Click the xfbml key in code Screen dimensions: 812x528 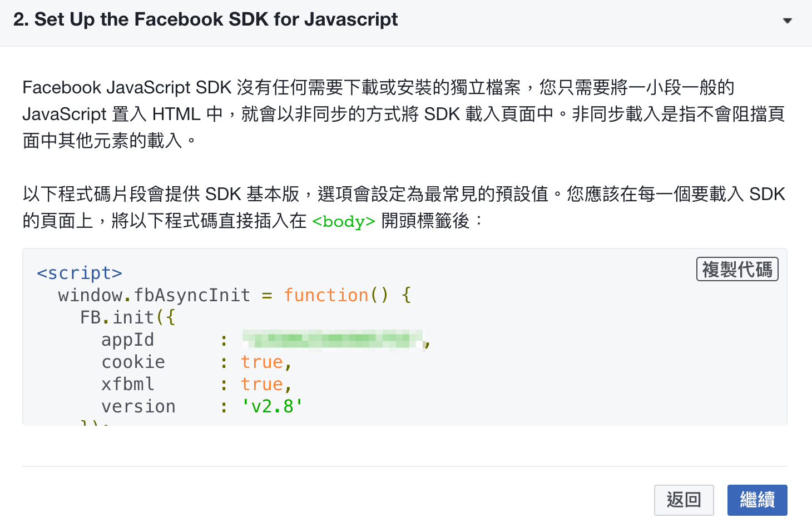point(127,384)
